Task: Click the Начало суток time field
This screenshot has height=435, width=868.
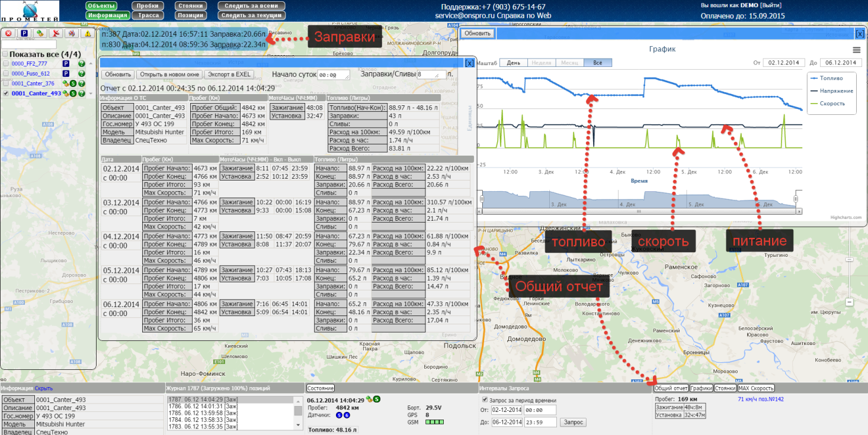Action: (333, 75)
